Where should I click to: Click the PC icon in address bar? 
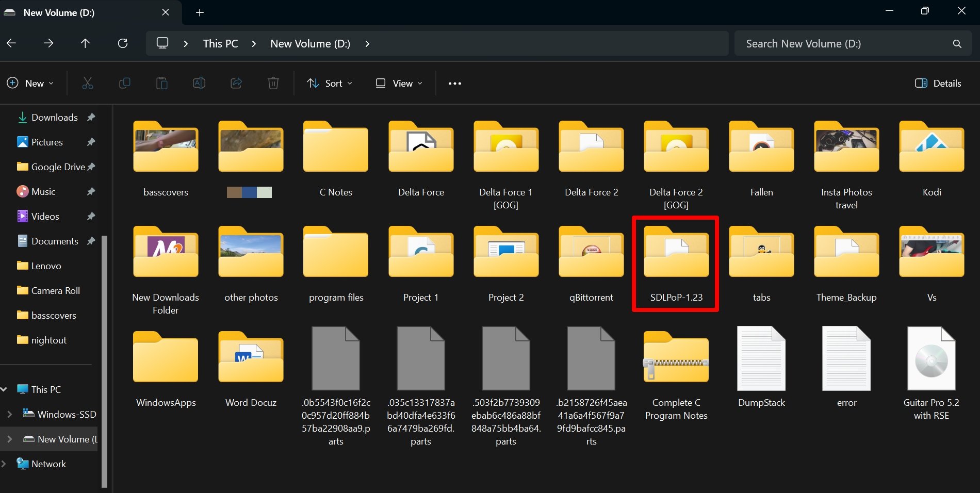coord(162,43)
